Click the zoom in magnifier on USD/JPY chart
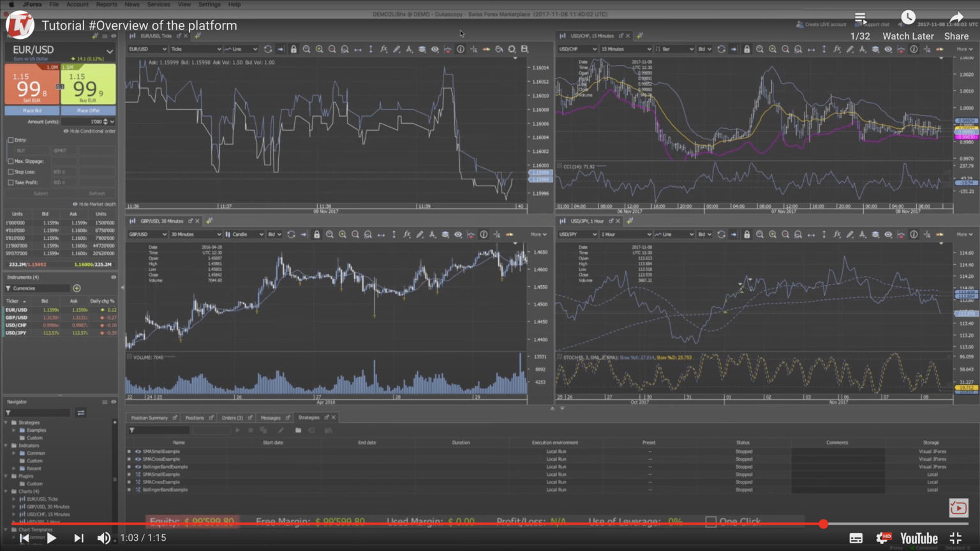 (x=773, y=235)
